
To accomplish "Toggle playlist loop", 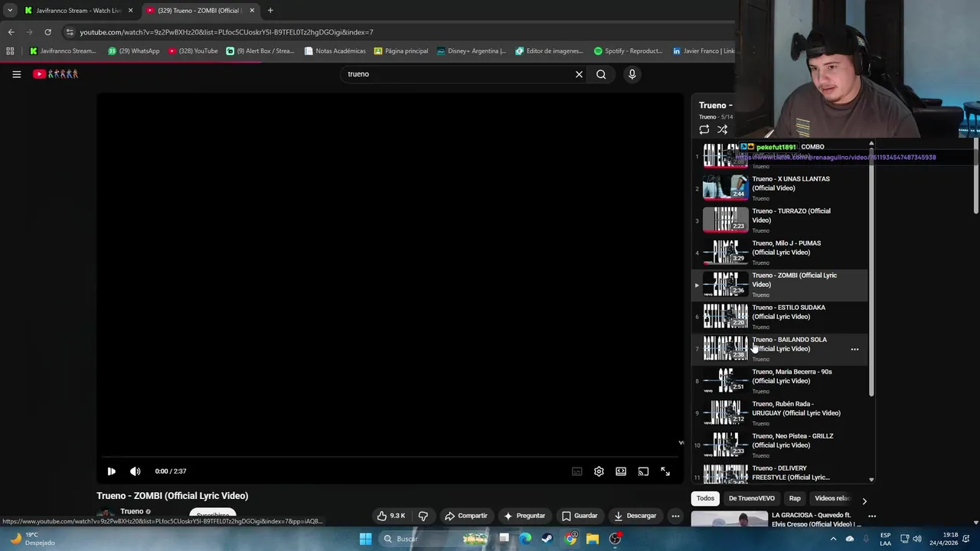I will 704,129.
